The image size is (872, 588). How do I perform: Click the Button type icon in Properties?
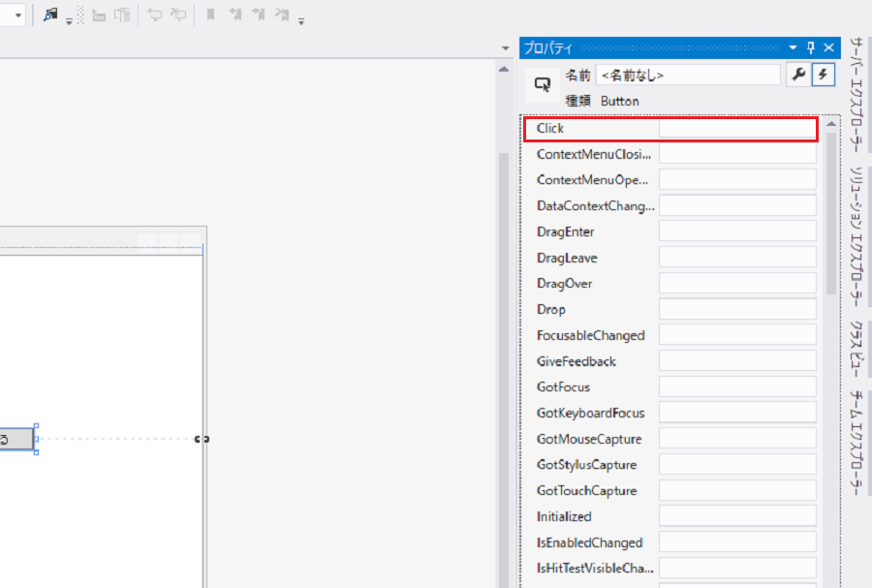point(543,84)
